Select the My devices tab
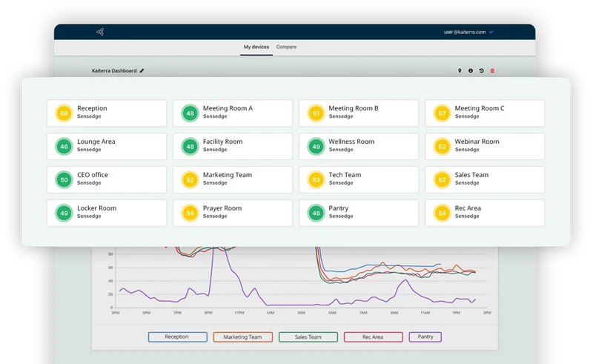593x364 pixels. pos(256,47)
